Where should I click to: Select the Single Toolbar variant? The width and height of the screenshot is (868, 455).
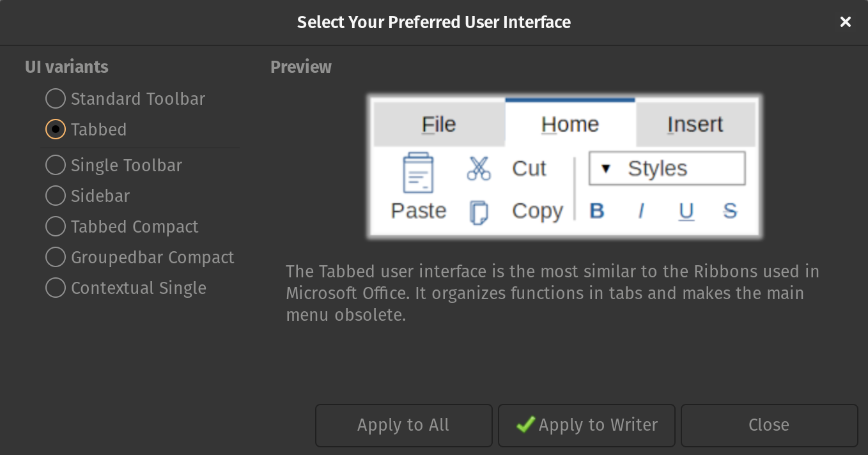[56, 165]
